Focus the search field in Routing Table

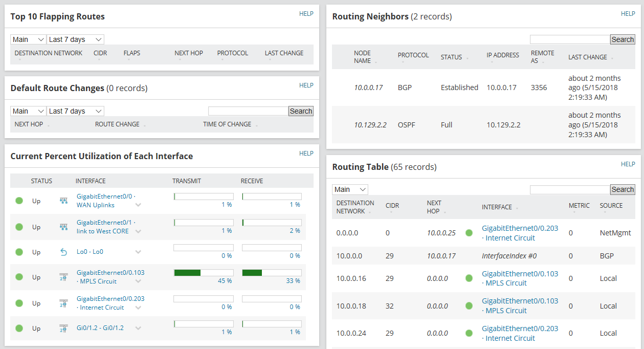[x=570, y=189]
